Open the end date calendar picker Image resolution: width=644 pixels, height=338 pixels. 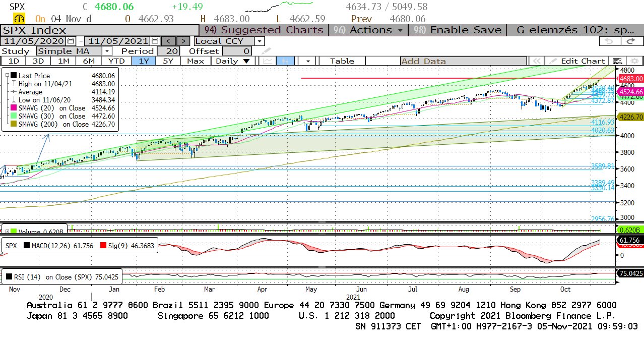click(x=155, y=41)
